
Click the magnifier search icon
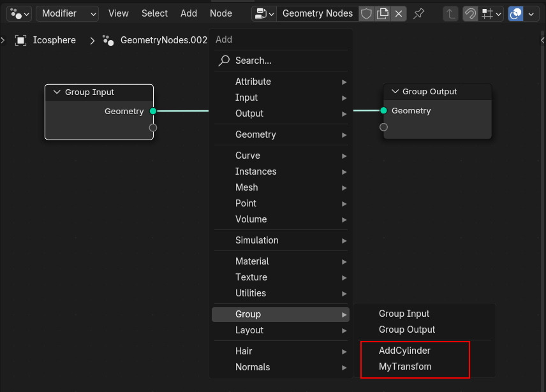223,61
